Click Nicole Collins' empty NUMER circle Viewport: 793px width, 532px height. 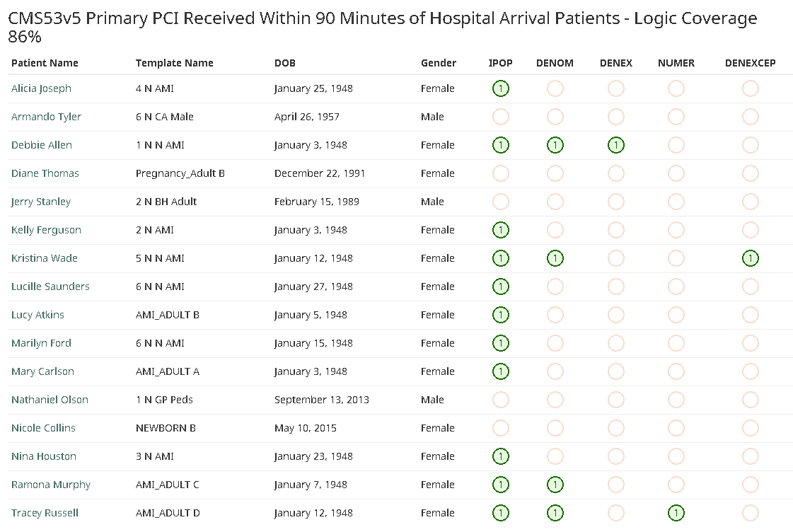[676, 428]
